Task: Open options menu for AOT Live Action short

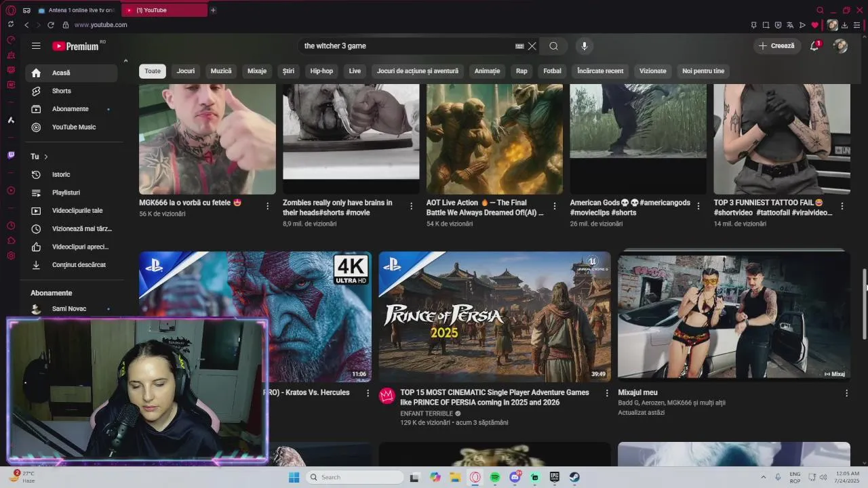Action: pyautogui.click(x=555, y=206)
